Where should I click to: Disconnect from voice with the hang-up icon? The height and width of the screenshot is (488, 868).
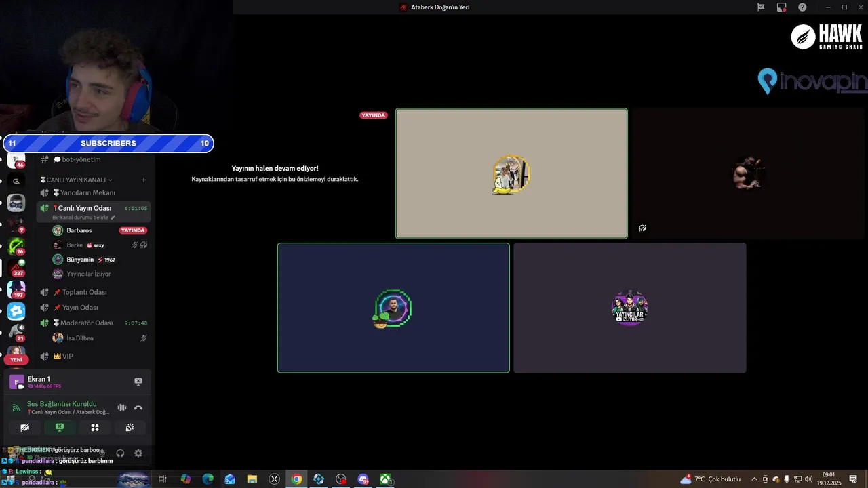pyautogui.click(x=138, y=407)
